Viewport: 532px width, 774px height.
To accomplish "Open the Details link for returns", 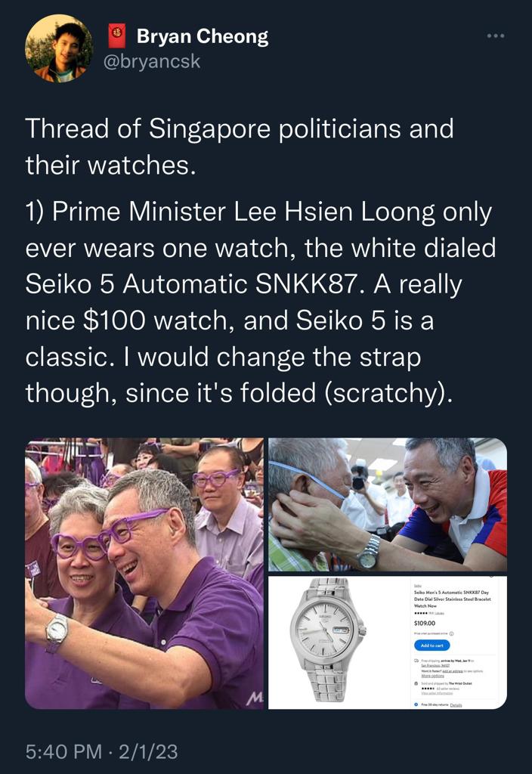I will pyautogui.click(x=456, y=705).
